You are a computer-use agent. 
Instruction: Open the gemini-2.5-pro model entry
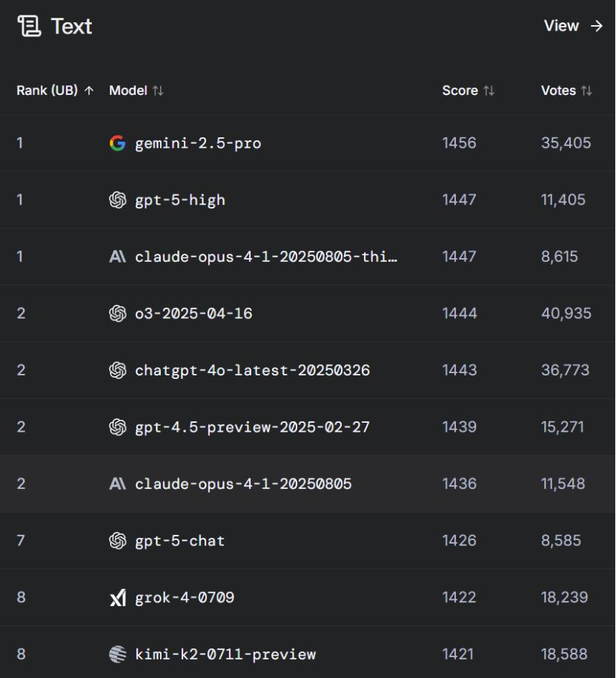tap(198, 143)
